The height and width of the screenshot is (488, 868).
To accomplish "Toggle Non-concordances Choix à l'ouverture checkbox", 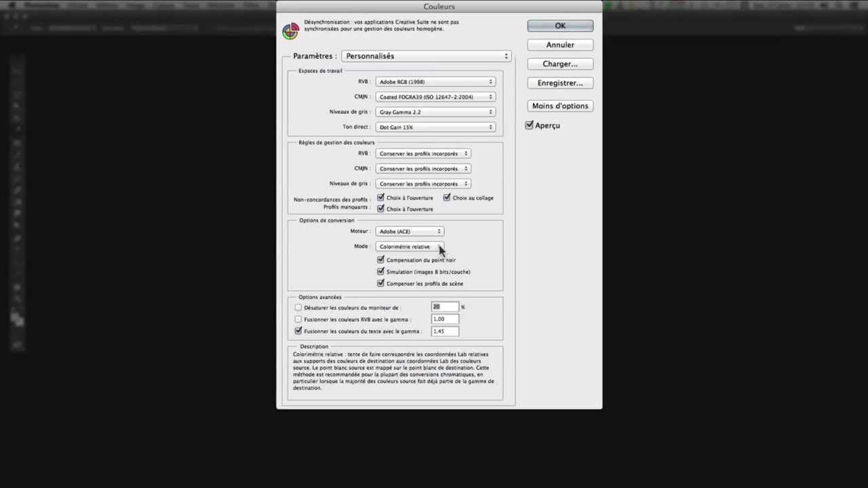I will pos(380,198).
